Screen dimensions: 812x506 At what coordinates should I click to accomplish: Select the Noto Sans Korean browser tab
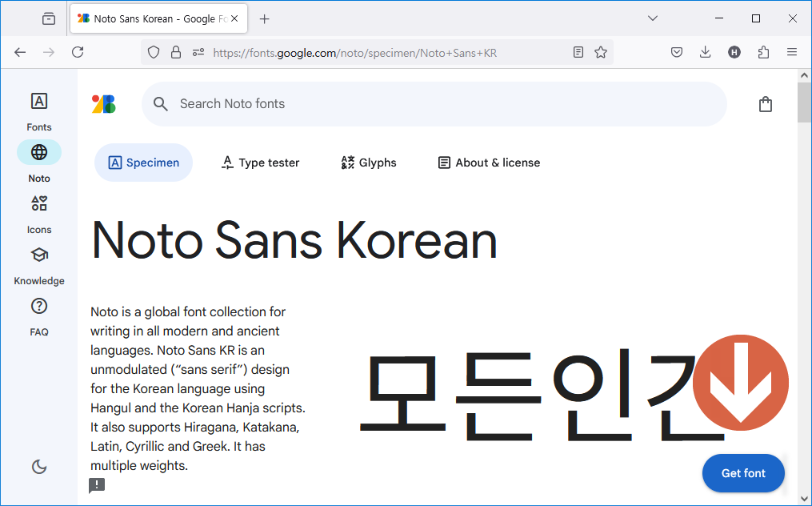click(158, 18)
